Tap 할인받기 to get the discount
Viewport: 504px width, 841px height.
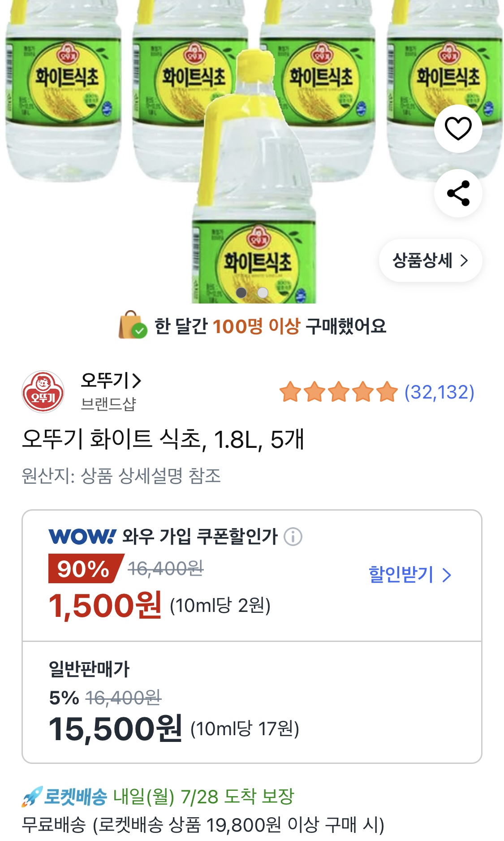401,574
